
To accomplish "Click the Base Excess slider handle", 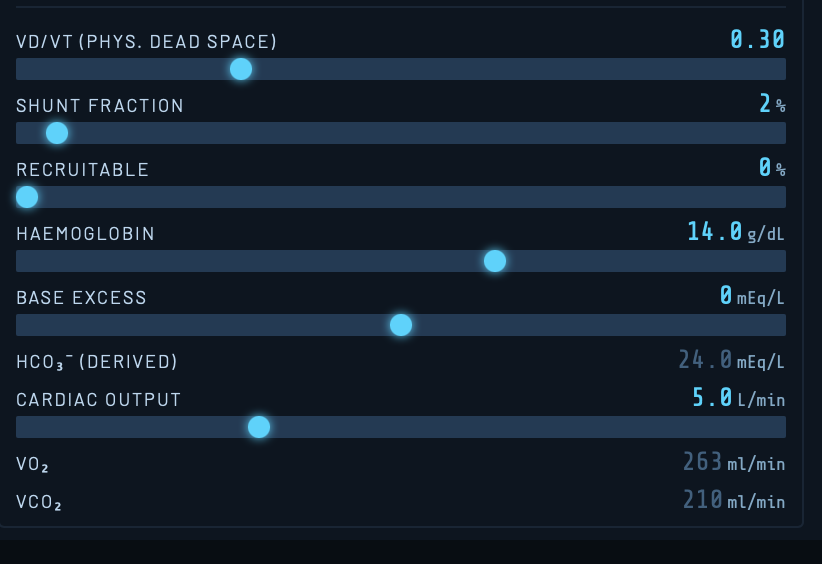I will pyautogui.click(x=401, y=325).
